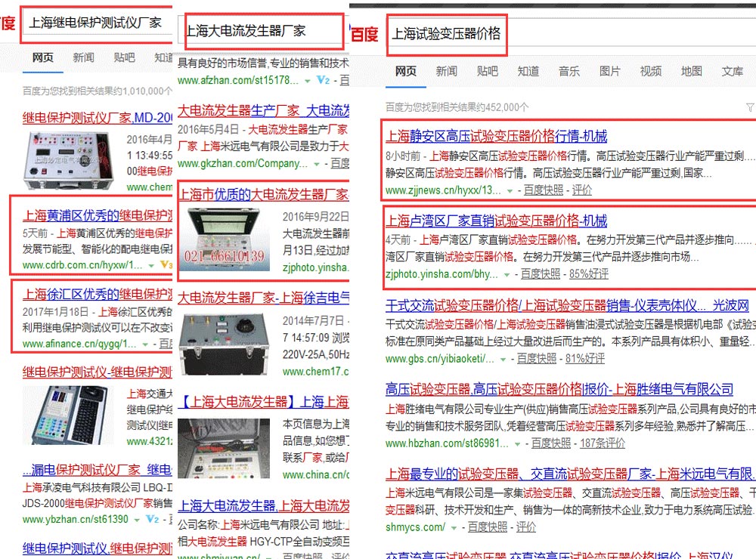Click 百度快照 after zjphoto.yinsha.com/bhy
The image size is (756, 559).
(541, 274)
